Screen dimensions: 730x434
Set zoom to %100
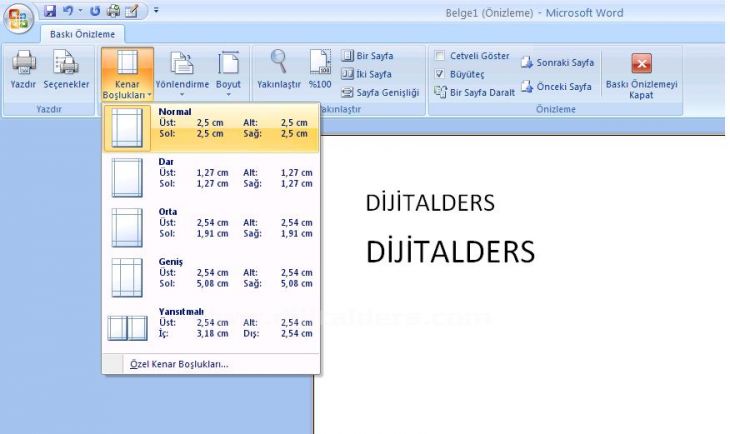[x=320, y=70]
